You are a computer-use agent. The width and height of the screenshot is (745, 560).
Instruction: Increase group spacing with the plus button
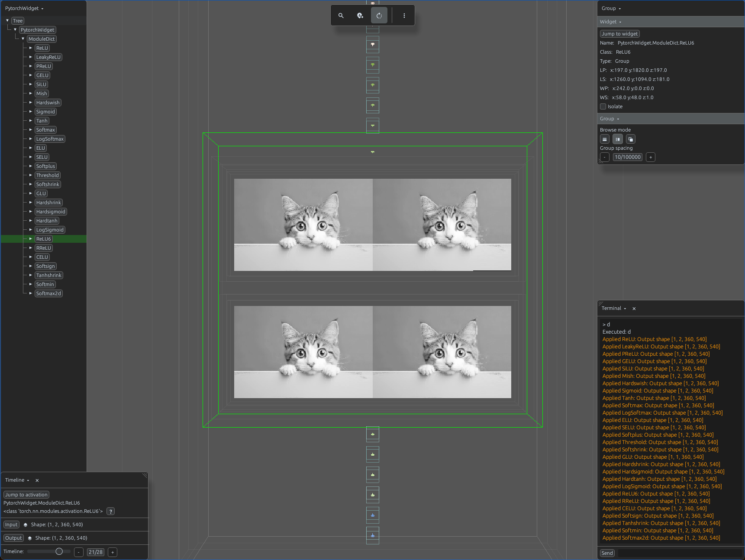651,158
